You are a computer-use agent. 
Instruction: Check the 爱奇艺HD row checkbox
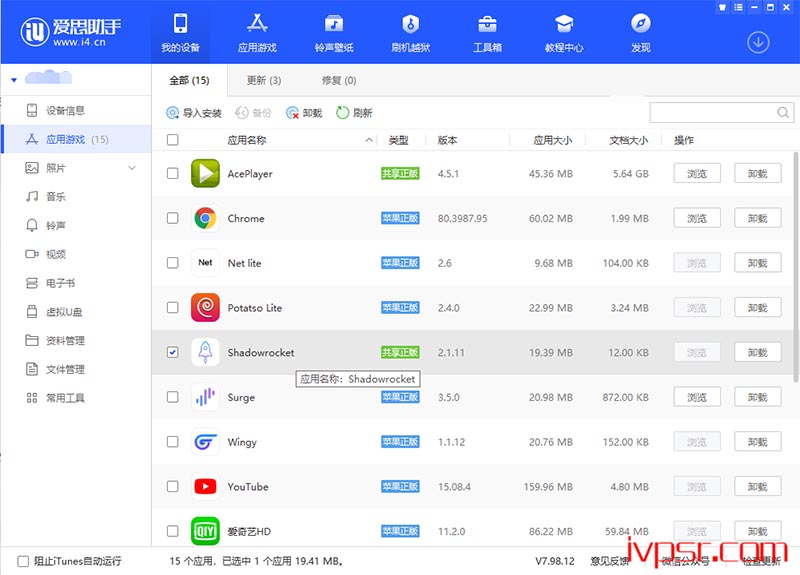pyautogui.click(x=172, y=531)
